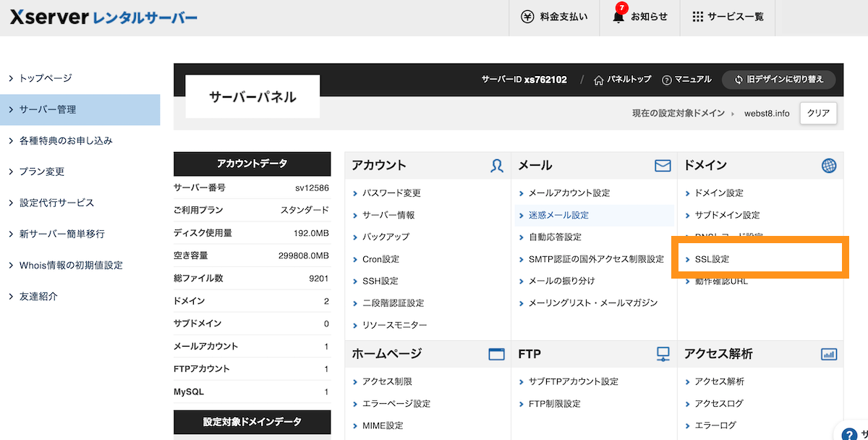Open the ホームページ section monitor icon
The image size is (868, 440).
(x=496, y=353)
